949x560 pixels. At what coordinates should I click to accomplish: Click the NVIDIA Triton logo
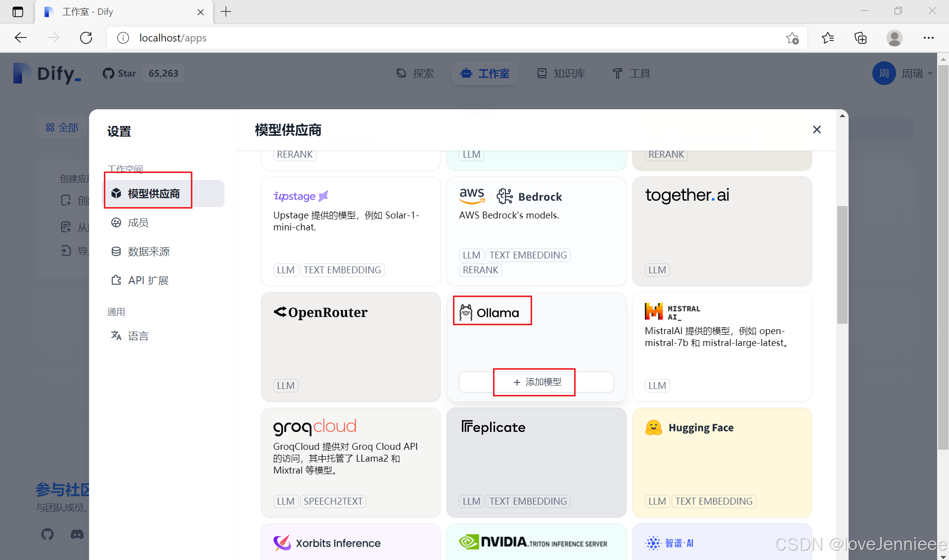tap(533, 542)
